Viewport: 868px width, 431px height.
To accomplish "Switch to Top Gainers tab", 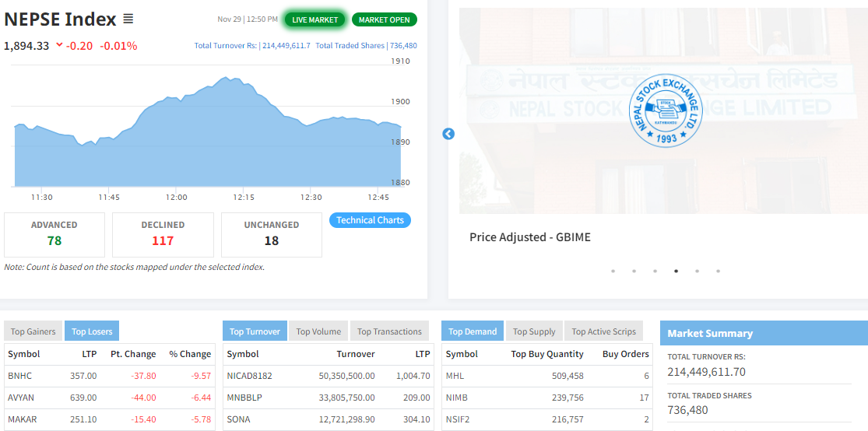I will tap(33, 331).
